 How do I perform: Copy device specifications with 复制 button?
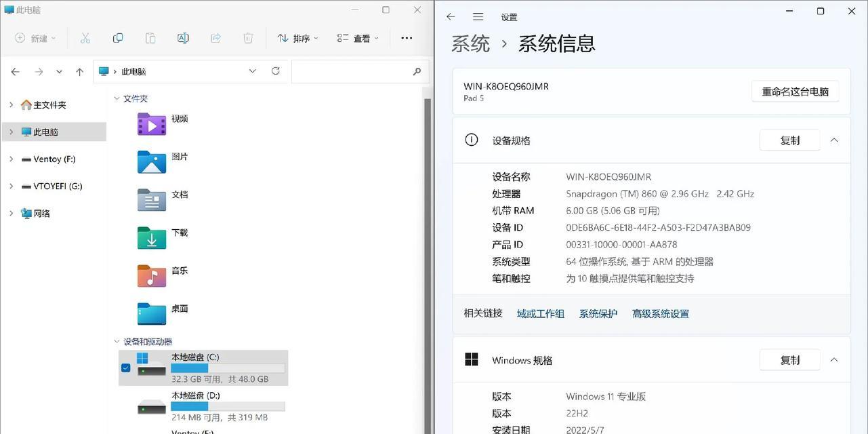(x=790, y=140)
